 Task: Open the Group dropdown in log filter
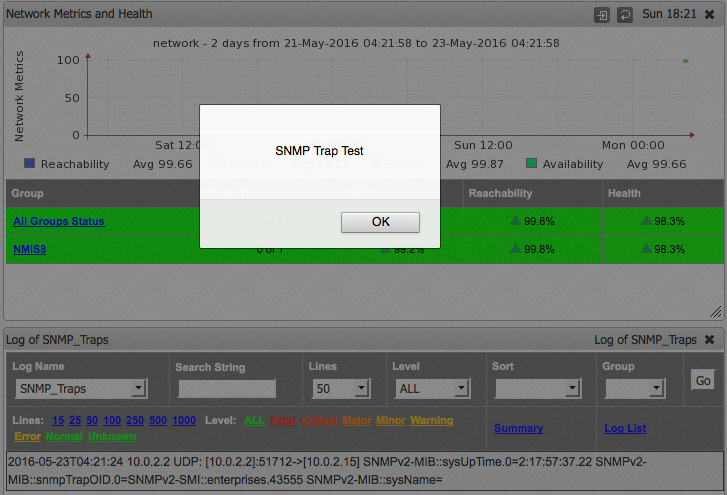pyautogui.click(x=635, y=388)
